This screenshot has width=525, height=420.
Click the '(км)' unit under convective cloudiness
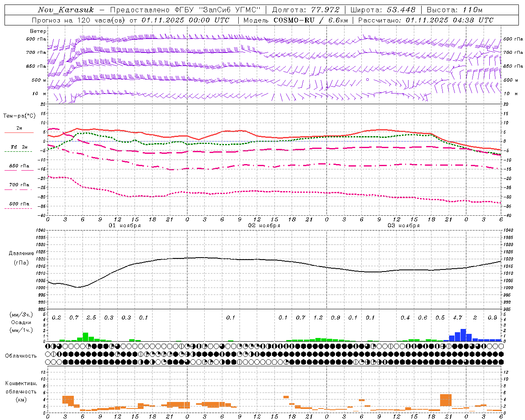[x=21, y=399]
